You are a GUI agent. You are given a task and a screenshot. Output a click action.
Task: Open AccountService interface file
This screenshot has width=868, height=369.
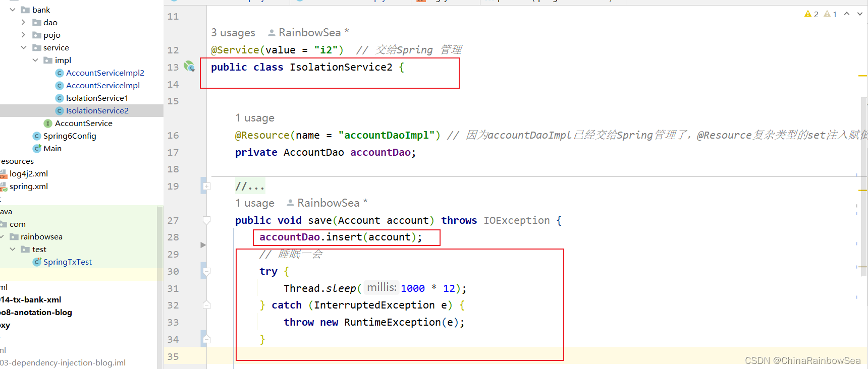point(84,123)
